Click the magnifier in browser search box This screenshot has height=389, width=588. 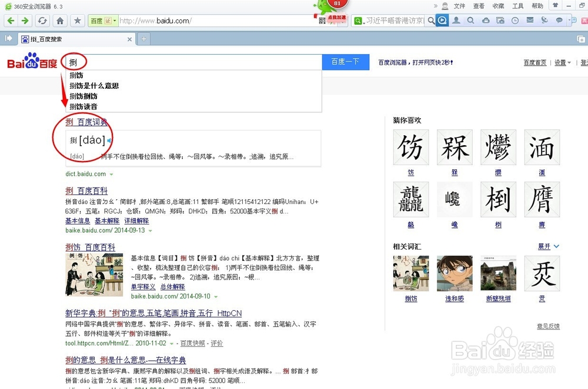point(431,21)
